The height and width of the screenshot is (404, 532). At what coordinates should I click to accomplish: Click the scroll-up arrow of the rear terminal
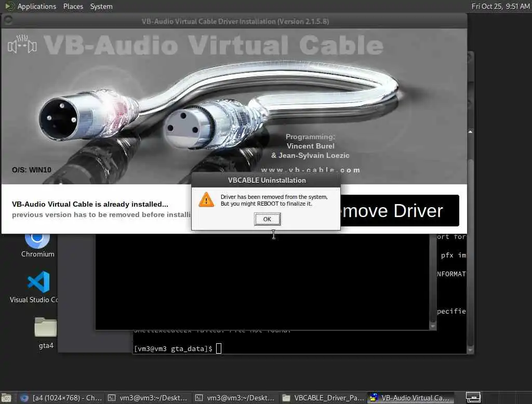coord(470,132)
